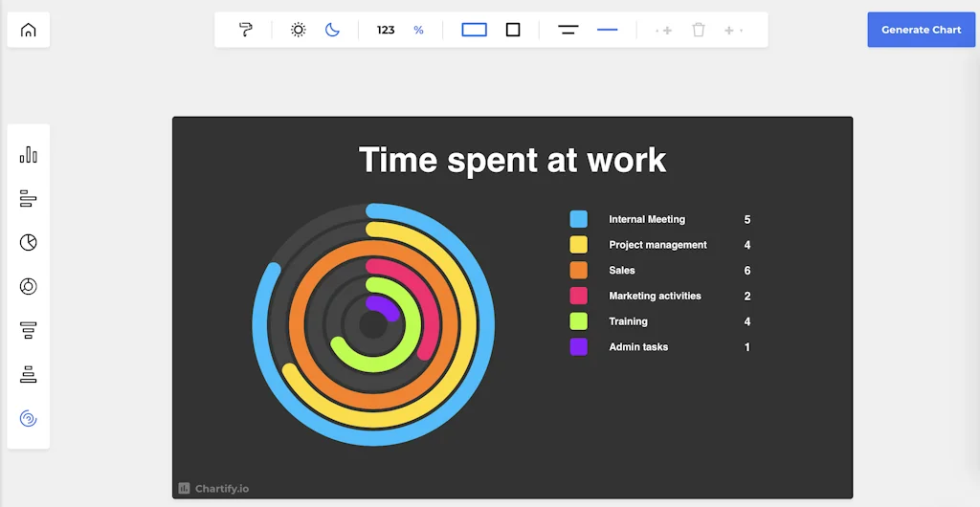
Task: Click the yellow Project management swatch
Action: point(579,245)
